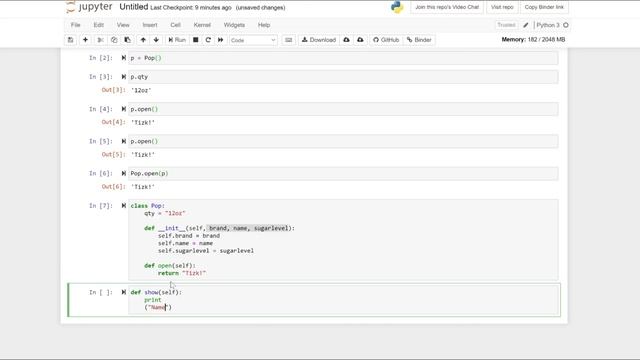The height and width of the screenshot is (360, 640).
Task: Click the In [7] prompt label
Action: pos(101,206)
